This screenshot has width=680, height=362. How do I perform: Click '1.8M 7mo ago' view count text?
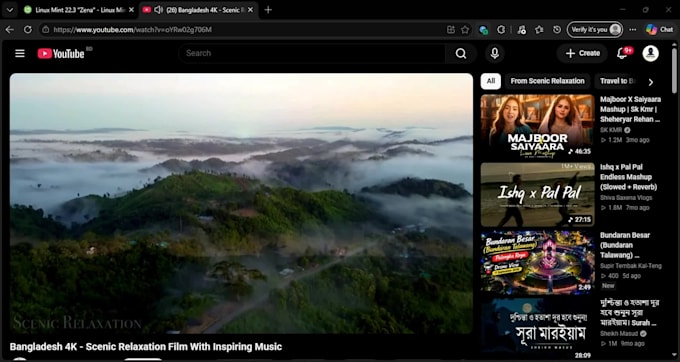(625, 208)
